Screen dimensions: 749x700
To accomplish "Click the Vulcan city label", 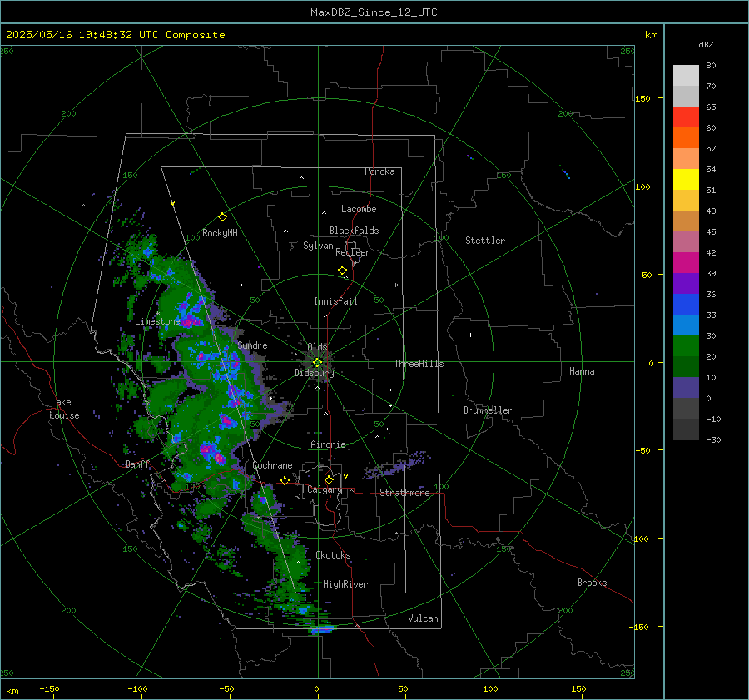I will [423, 618].
